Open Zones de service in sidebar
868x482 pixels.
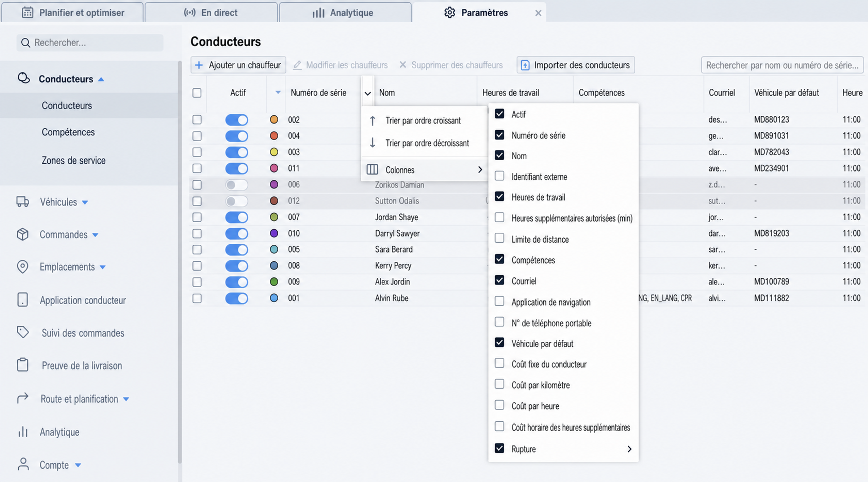(74, 160)
